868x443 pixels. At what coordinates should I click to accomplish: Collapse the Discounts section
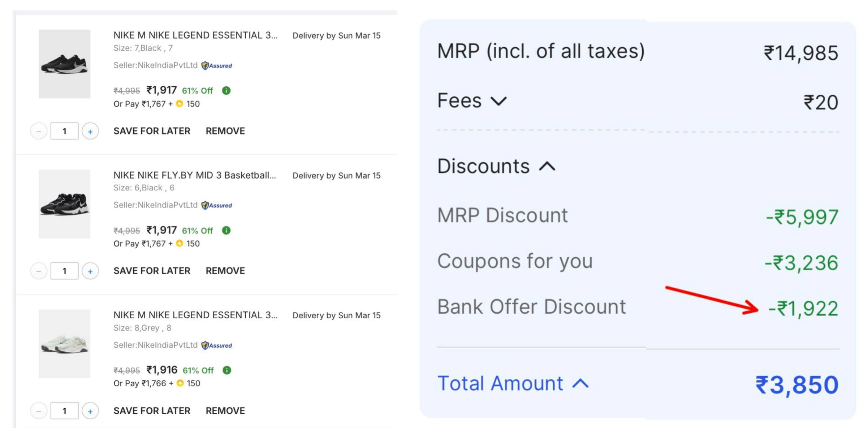click(547, 167)
